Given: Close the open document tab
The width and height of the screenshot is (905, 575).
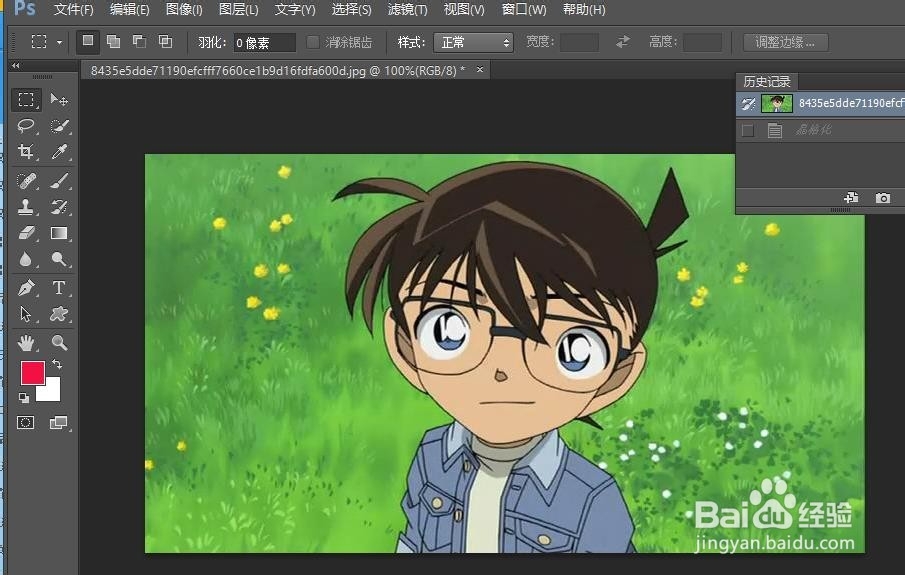Looking at the screenshot, I should point(480,69).
